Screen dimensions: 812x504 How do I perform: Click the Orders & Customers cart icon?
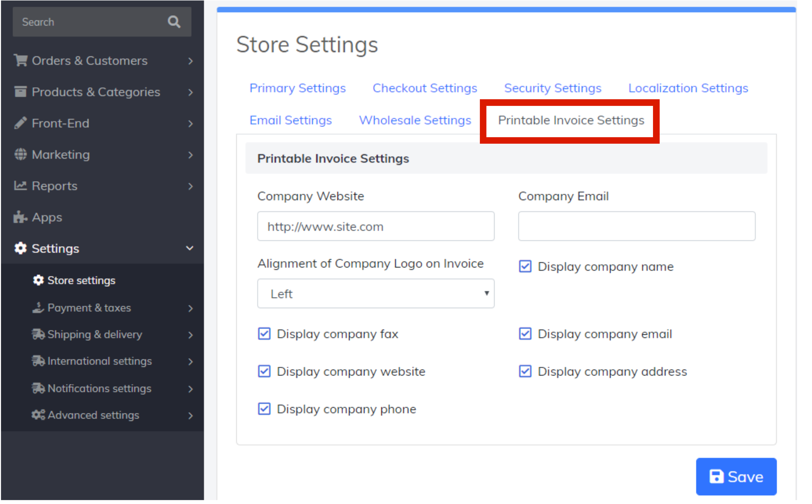(x=21, y=61)
